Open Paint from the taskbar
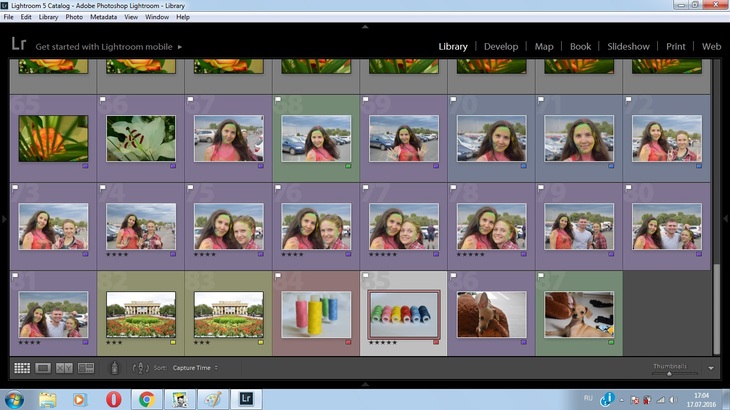 [x=213, y=399]
